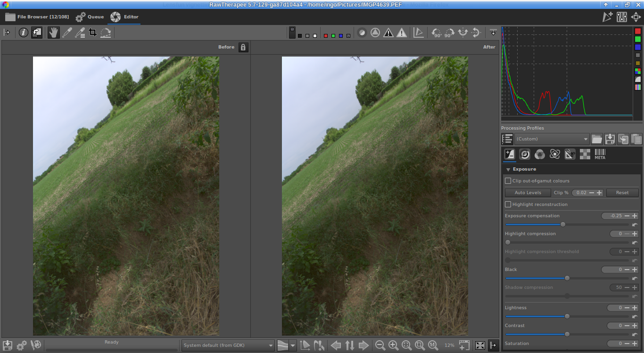The image size is (644, 353).
Task: Toggle profile fill mode button
Action: point(507,139)
